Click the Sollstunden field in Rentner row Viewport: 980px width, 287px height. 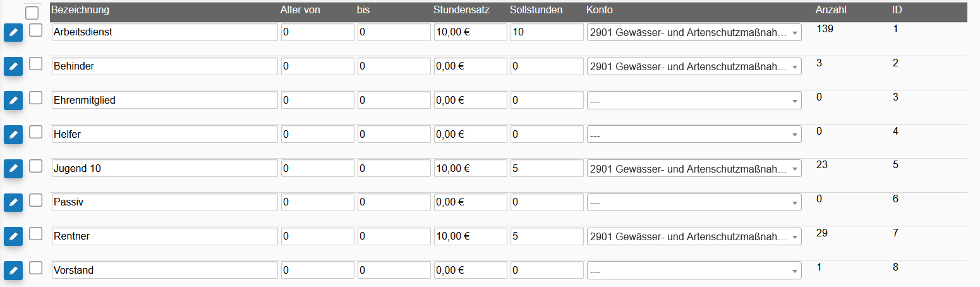tap(547, 237)
